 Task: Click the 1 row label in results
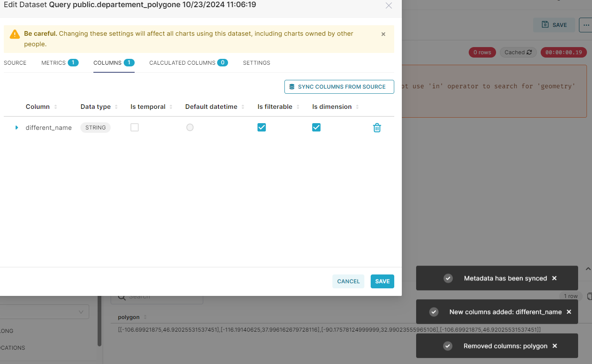(x=571, y=296)
